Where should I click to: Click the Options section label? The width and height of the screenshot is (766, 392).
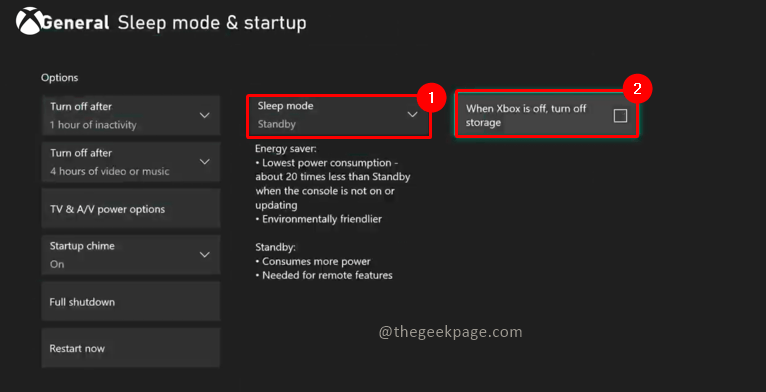(60, 78)
